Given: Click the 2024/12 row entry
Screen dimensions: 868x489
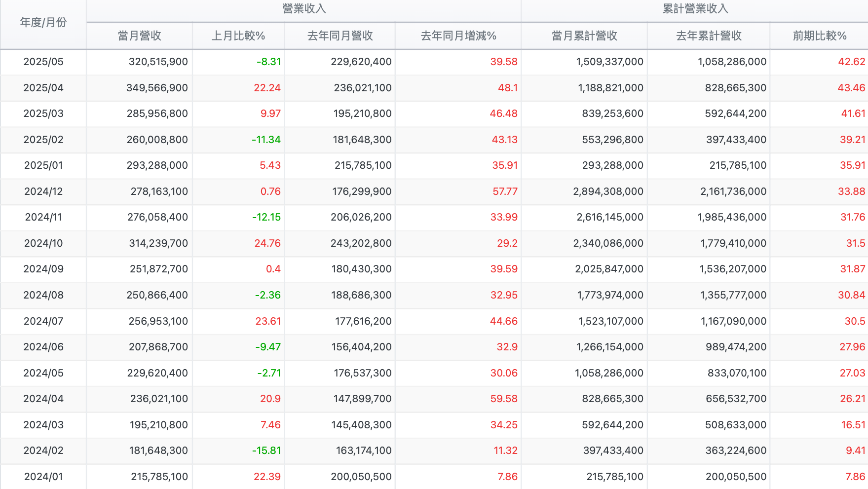Looking at the screenshot, I should point(43,191).
